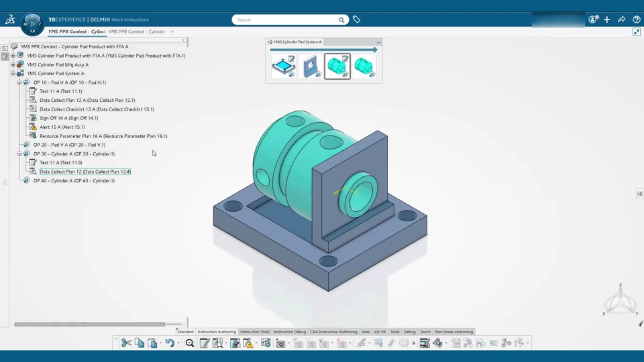
Task: Click the camera with plus icon
Action: [280, 343]
